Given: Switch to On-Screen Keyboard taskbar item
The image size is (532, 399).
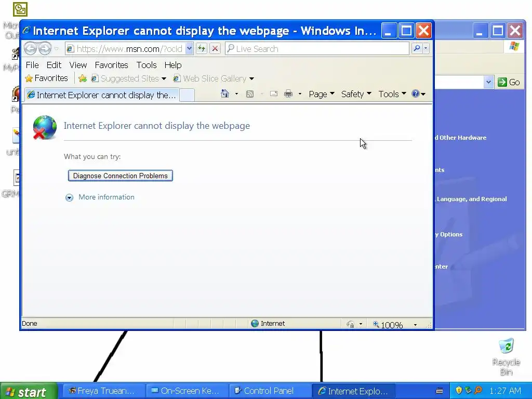Looking at the screenshot, I should [x=187, y=391].
